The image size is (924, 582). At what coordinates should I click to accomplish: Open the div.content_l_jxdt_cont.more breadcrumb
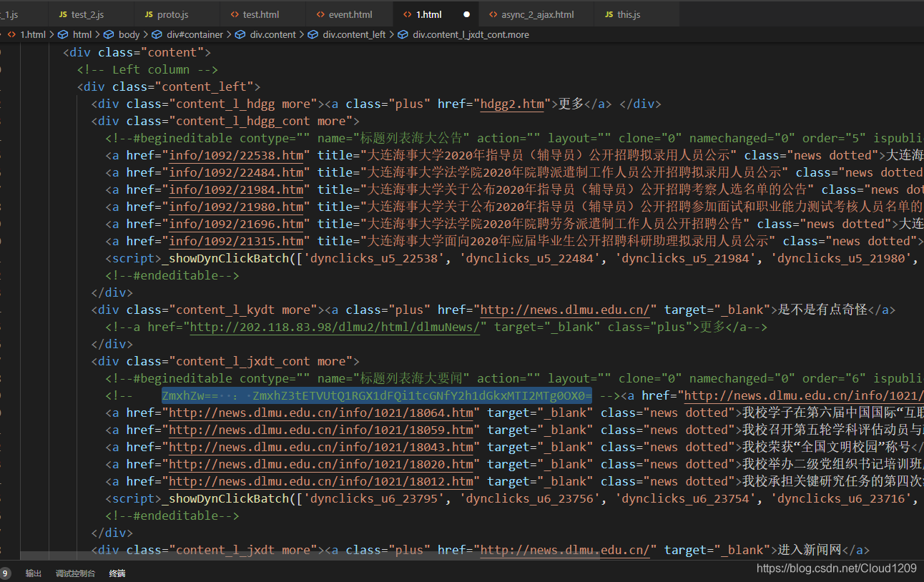(x=471, y=34)
